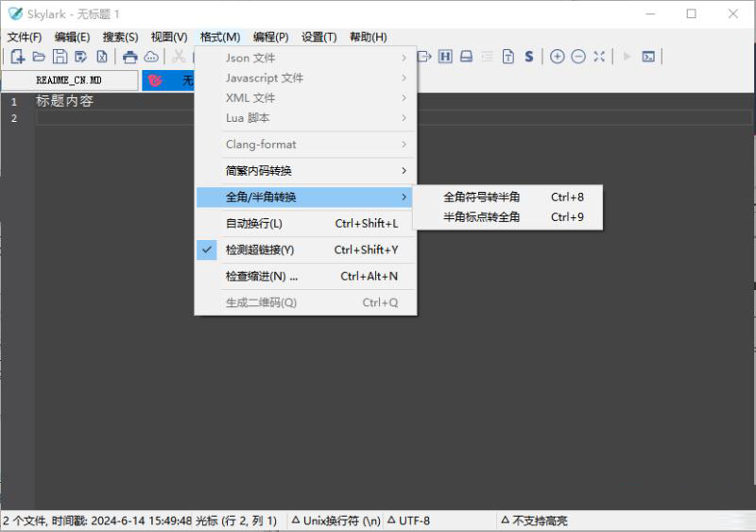The image size is (756, 532).
Task: Open the 帮助(H) menu
Action: (369, 37)
